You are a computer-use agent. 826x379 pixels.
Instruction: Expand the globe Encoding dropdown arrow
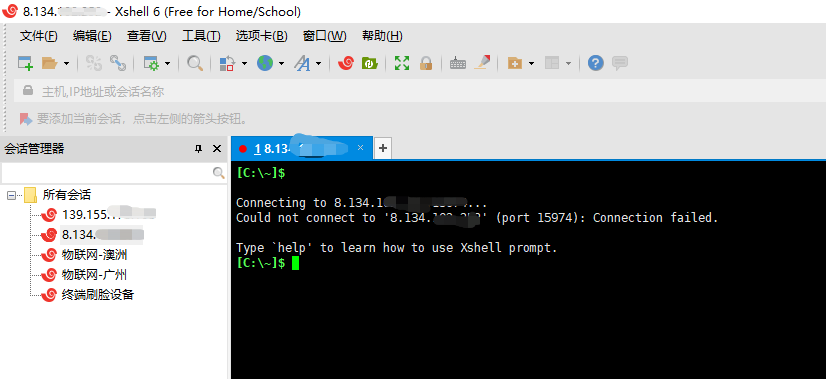(281, 64)
